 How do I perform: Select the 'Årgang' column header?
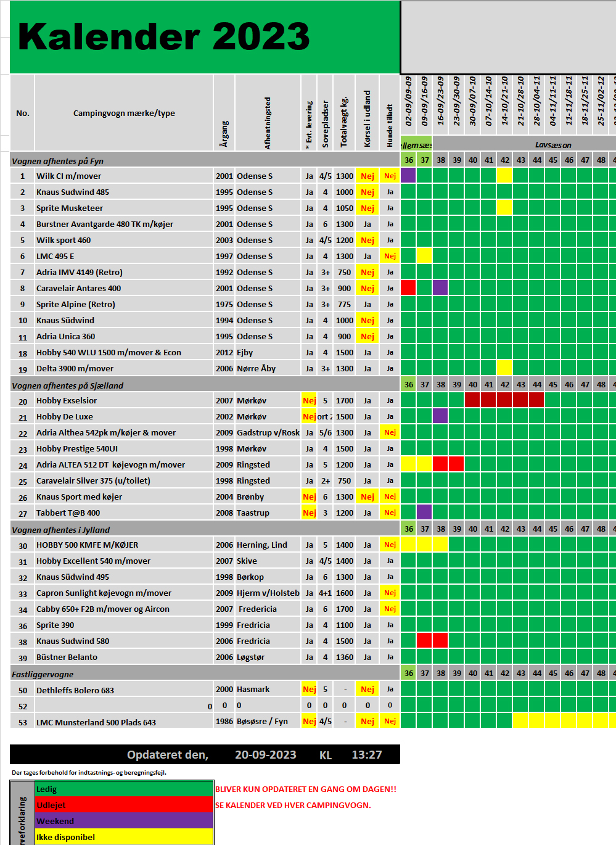pyautogui.click(x=224, y=113)
